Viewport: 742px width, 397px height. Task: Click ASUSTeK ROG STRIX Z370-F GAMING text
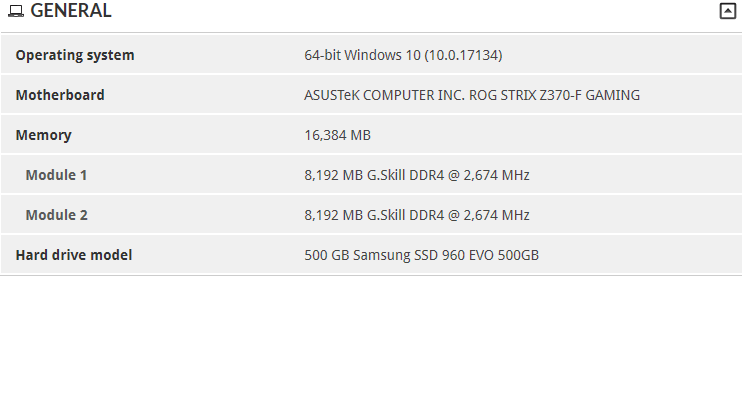coord(472,95)
